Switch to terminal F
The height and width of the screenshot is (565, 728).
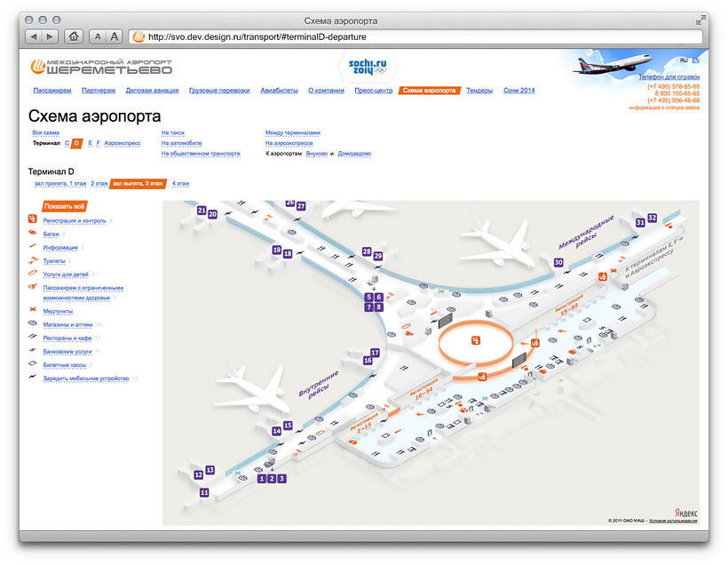tap(99, 143)
